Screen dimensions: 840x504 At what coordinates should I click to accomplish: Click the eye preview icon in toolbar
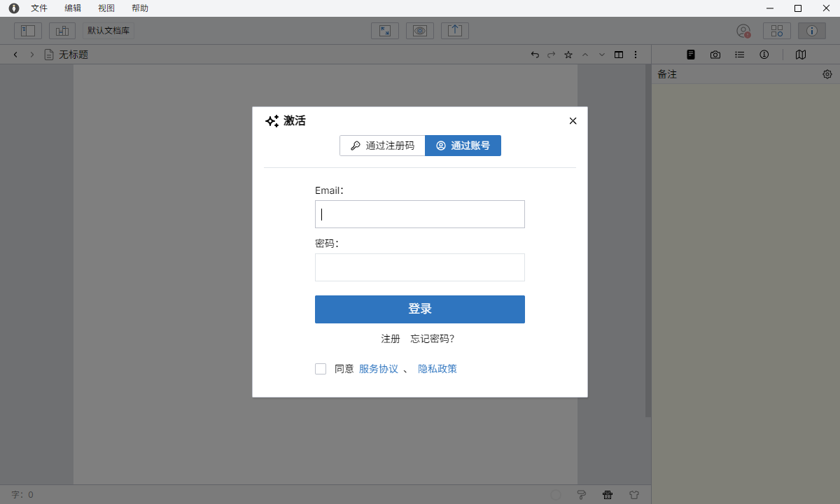coord(420,31)
